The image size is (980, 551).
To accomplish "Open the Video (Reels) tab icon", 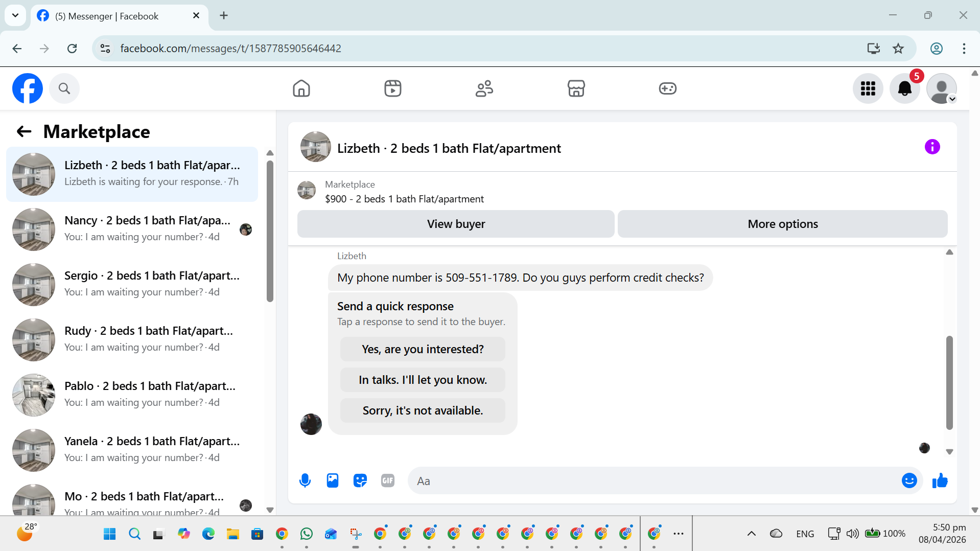I will pos(393,88).
